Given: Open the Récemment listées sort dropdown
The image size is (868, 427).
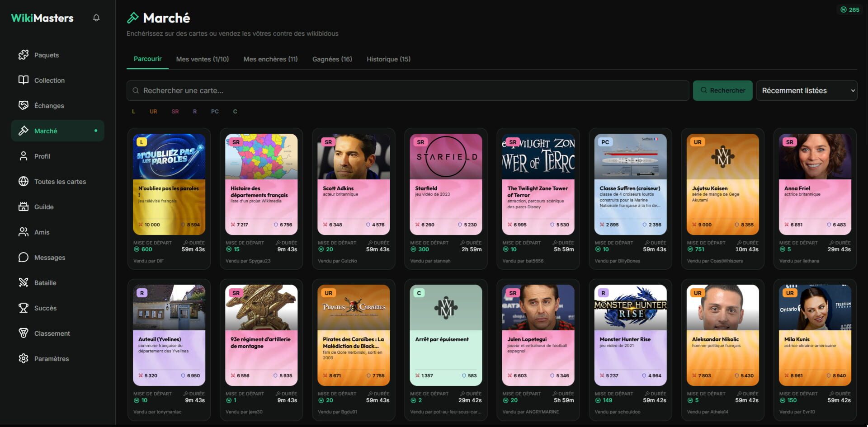Looking at the screenshot, I should click(807, 90).
